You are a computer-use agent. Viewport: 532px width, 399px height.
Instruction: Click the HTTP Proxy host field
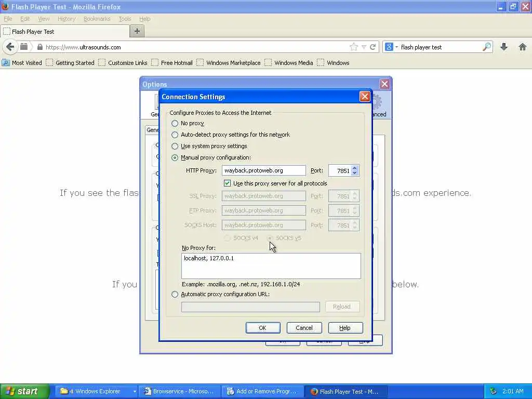[x=263, y=170]
